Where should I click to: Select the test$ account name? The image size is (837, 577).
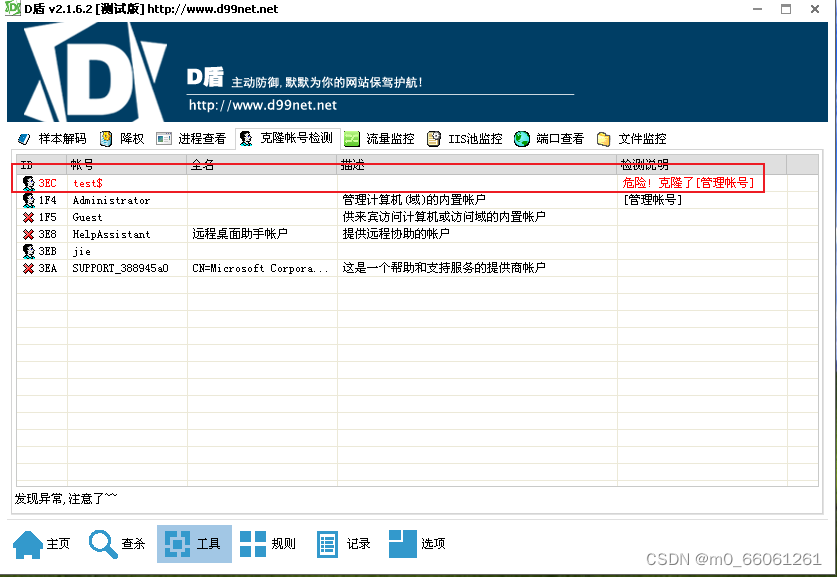tap(88, 183)
